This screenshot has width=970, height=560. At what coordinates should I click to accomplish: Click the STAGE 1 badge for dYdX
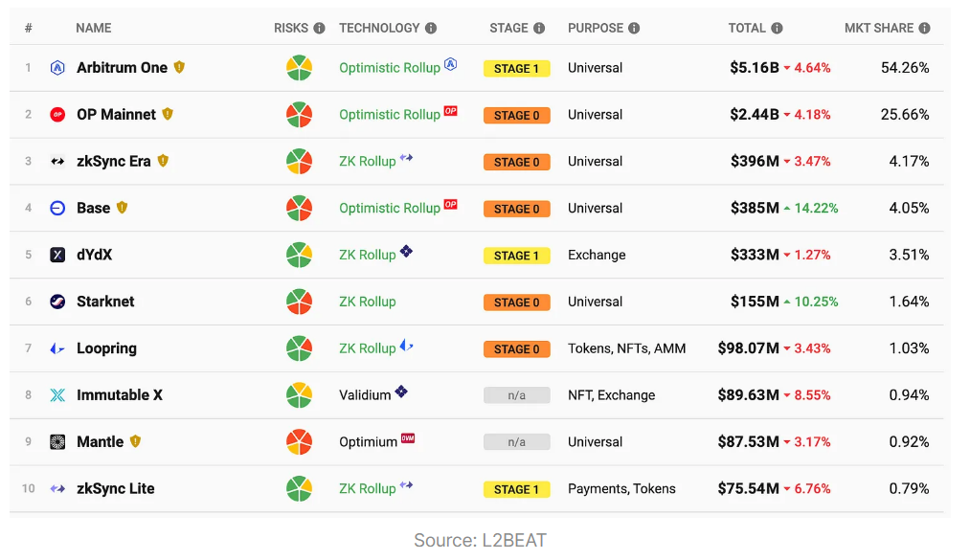[516, 256]
